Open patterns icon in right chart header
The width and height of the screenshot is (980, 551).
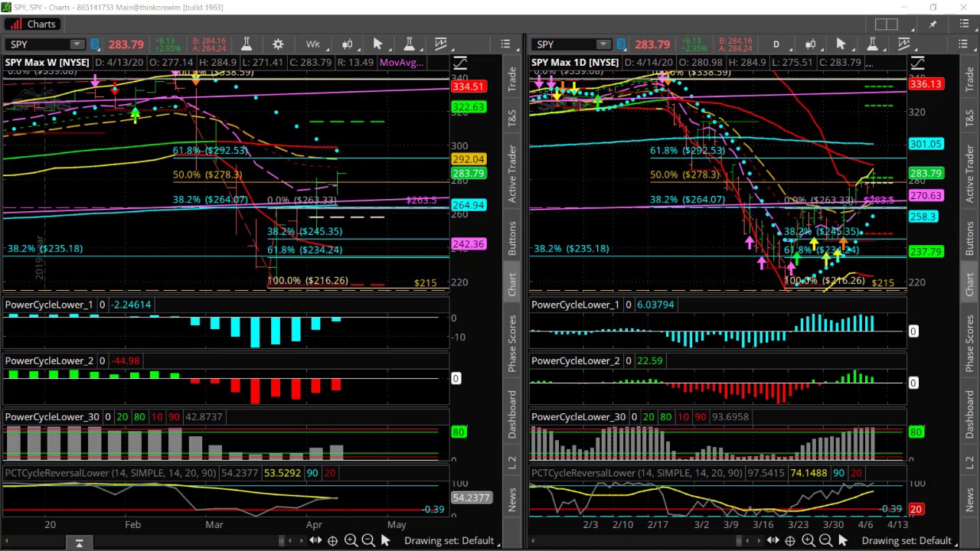coord(903,44)
